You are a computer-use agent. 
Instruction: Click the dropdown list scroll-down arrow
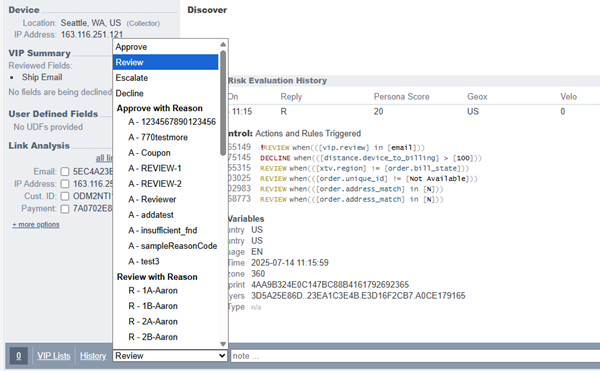(223, 344)
